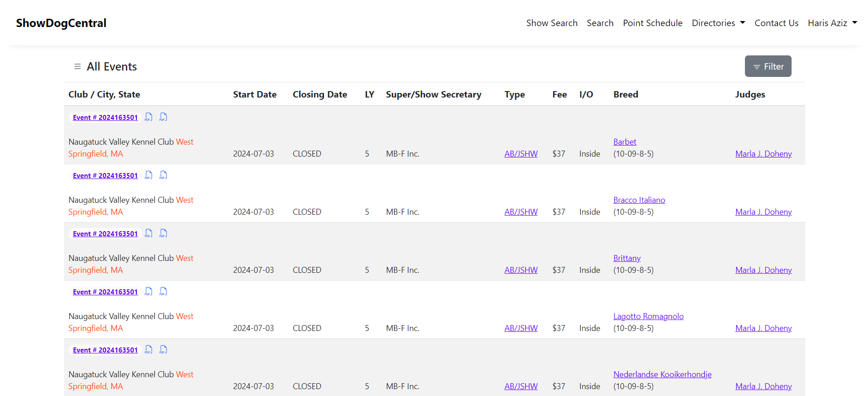Click MB-F Inc. in Bracco Italiano row
868x396 pixels.
[403, 212]
